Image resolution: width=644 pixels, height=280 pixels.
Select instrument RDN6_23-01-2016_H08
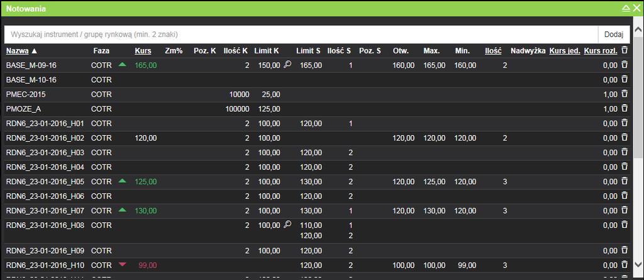tap(45, 225)
